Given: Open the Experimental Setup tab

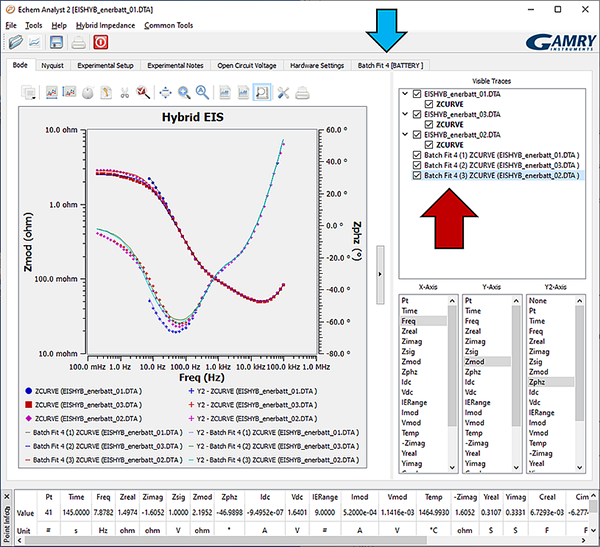Looking at the screenshot, I should tap(105, 65).
